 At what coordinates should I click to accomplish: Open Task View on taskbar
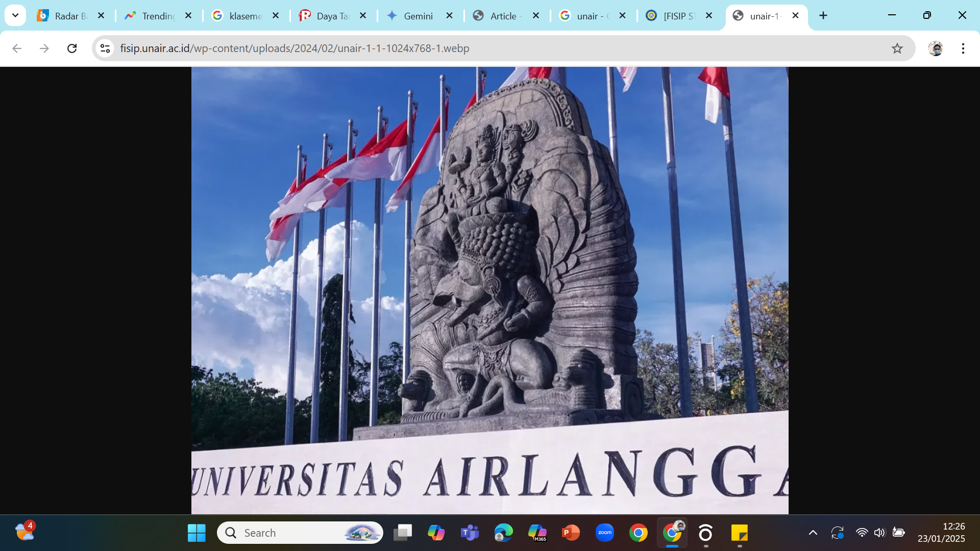403,533
